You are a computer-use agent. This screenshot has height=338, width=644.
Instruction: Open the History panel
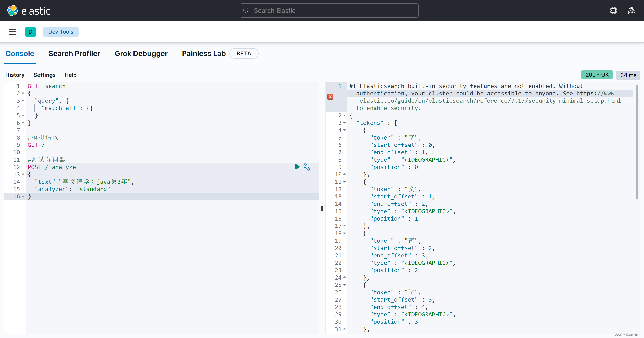click(x=15, y=75)
